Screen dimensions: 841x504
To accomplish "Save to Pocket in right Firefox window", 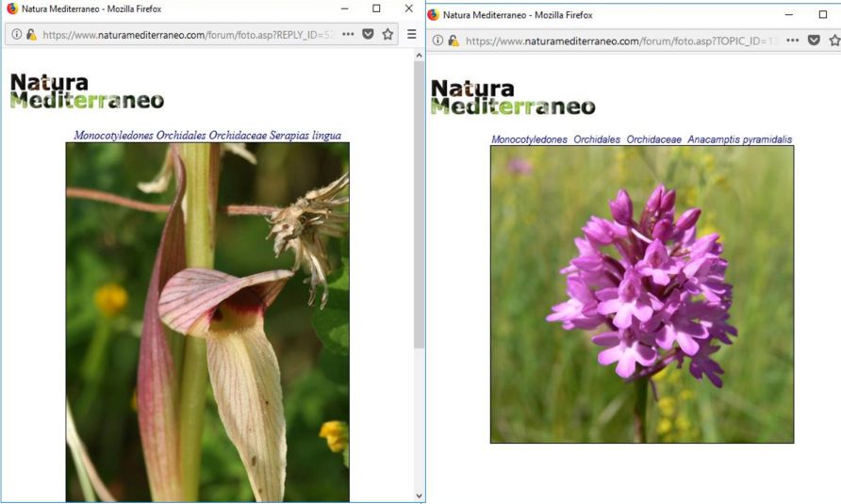I will tap(814, 41).
